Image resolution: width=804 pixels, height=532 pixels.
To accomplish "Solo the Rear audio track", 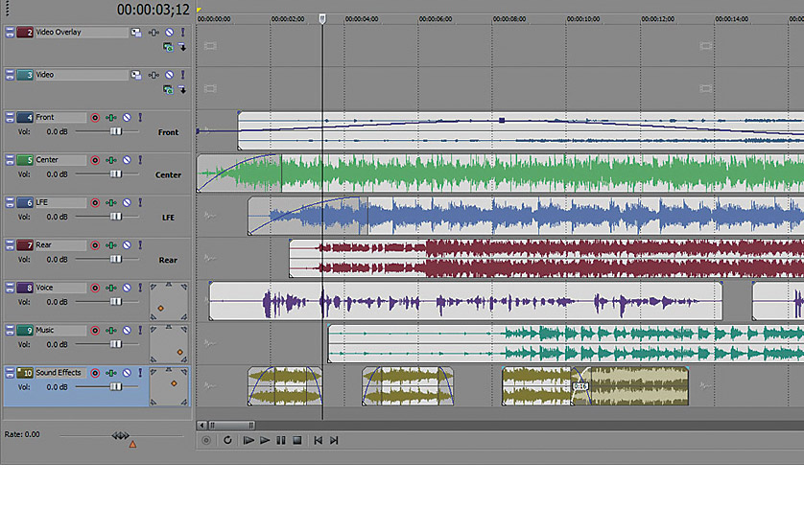I will (x=140, y=245).
